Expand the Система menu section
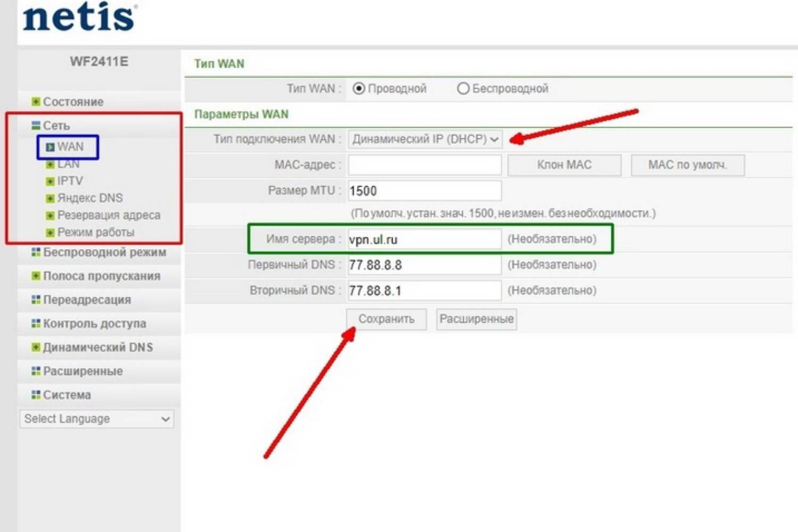The width and height of the screenshot is (798, 532). click(66, 395)
